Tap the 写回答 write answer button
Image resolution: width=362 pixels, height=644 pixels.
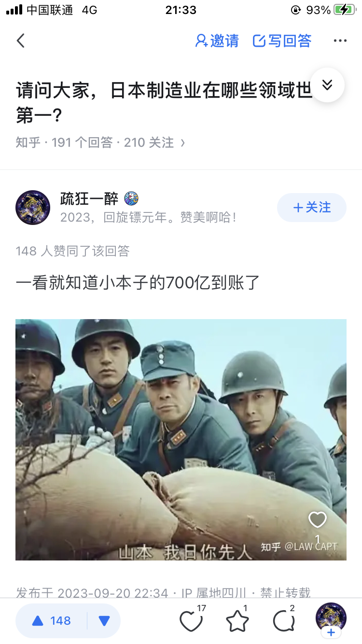[282, 41]
